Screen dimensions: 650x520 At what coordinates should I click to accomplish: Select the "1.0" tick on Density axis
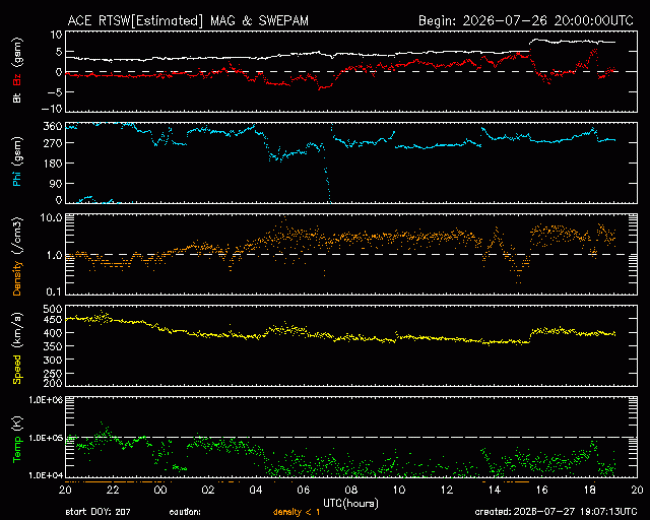(x=54, y=255)
